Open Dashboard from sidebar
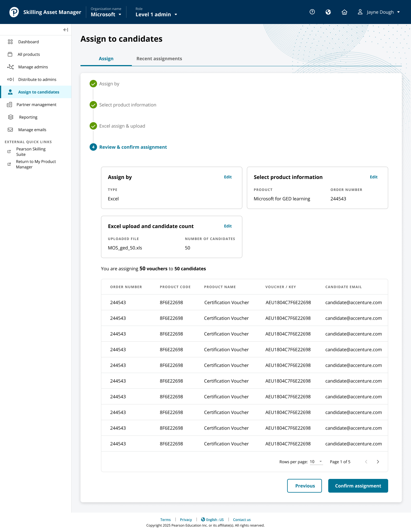The height and width of the screenshot is (532, 411). coord(36,42)
